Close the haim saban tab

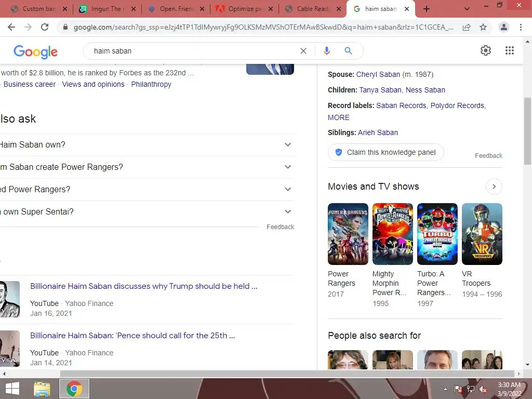[x=407, y=9]
